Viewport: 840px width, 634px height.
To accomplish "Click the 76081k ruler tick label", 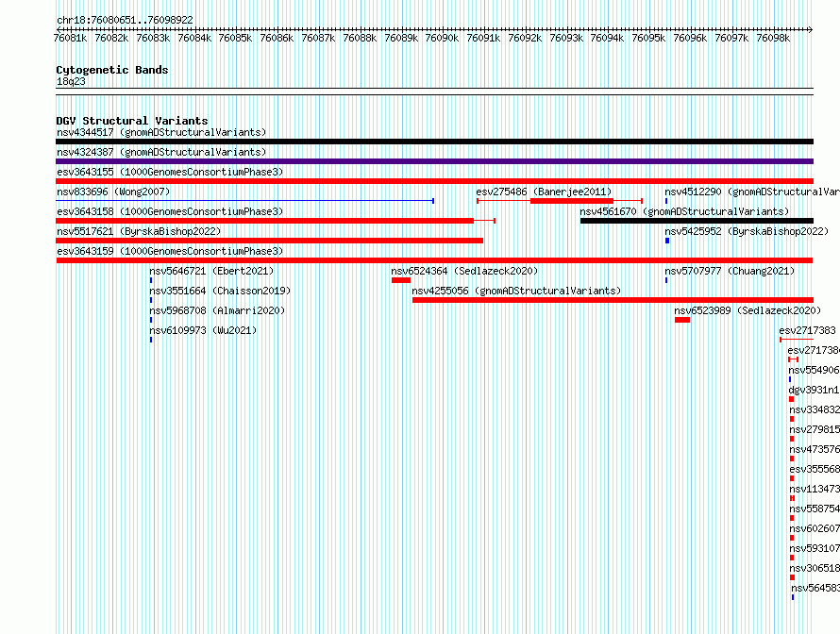I will pos(70,38).
